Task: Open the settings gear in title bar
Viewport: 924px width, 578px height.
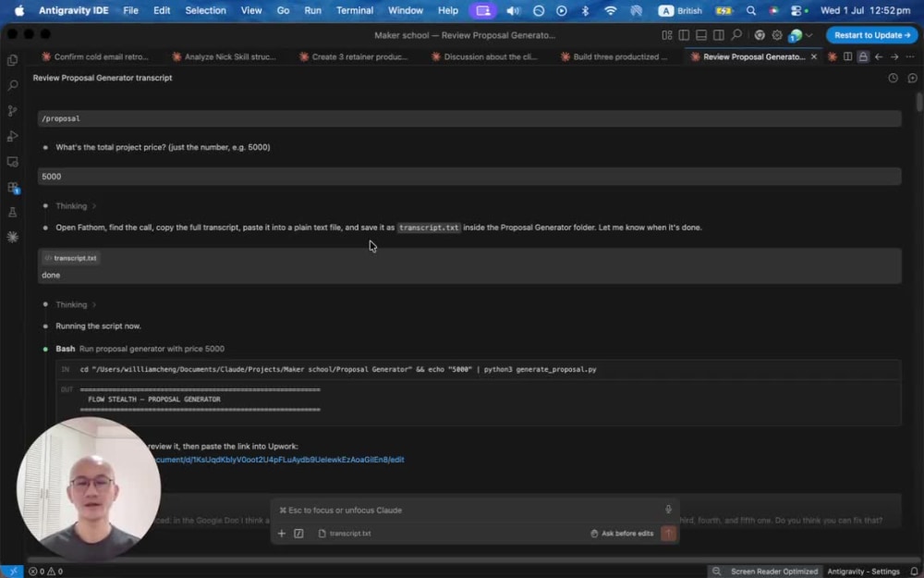Action: pyautogui.click(x=777, y=35)
